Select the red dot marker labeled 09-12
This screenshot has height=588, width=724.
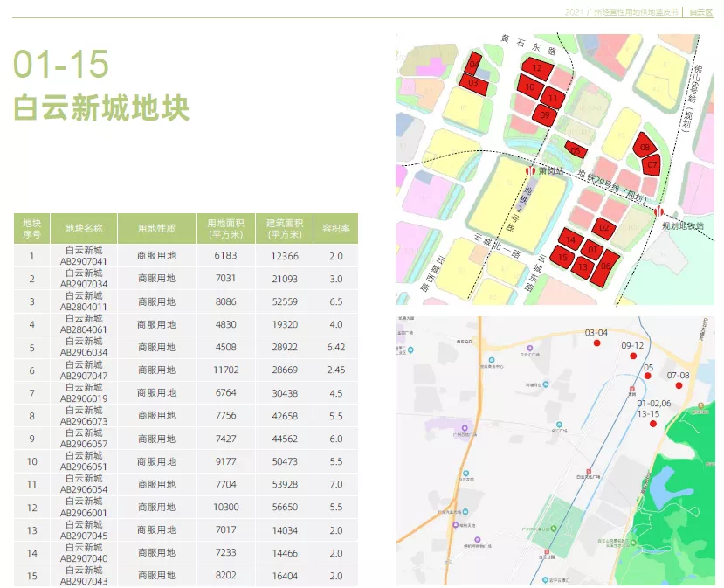pos(632,356)
